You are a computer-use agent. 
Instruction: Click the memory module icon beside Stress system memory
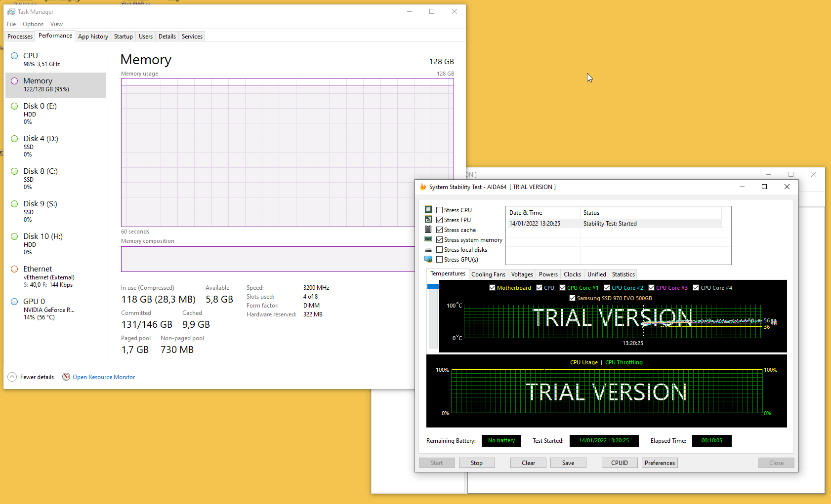pyautogui.click(x=428, y=239)
